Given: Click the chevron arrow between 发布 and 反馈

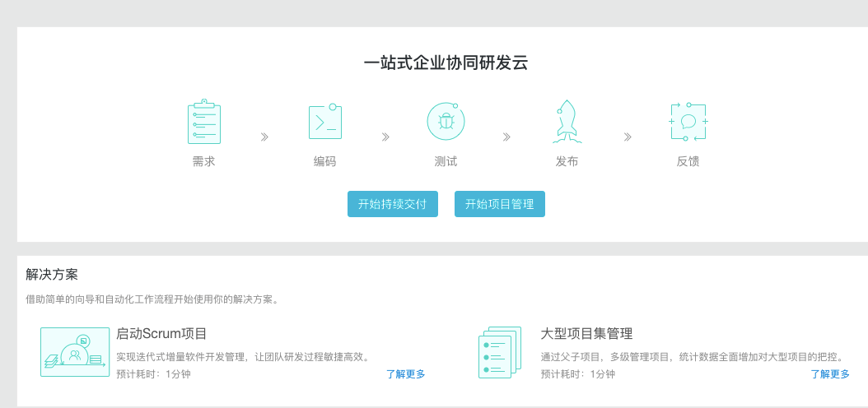Looking at the screenshot, I should (x=628, y=137).
